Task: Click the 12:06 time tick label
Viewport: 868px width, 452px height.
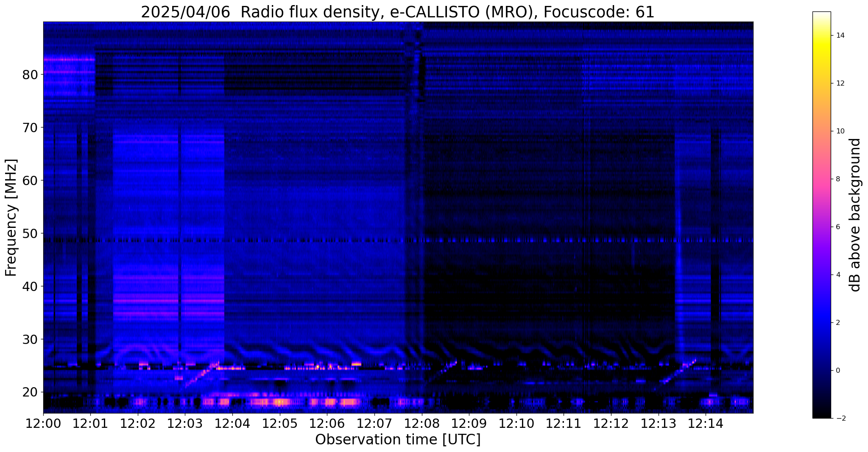Action: [x=327, y=424]
